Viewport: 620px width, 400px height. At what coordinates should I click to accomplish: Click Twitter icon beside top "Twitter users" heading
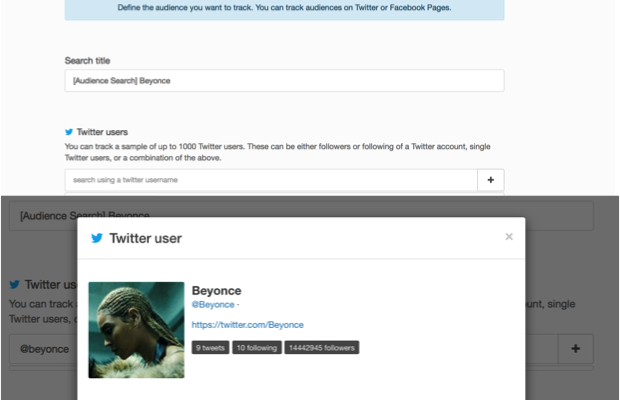pyautogui.click(x=69, y=131)
